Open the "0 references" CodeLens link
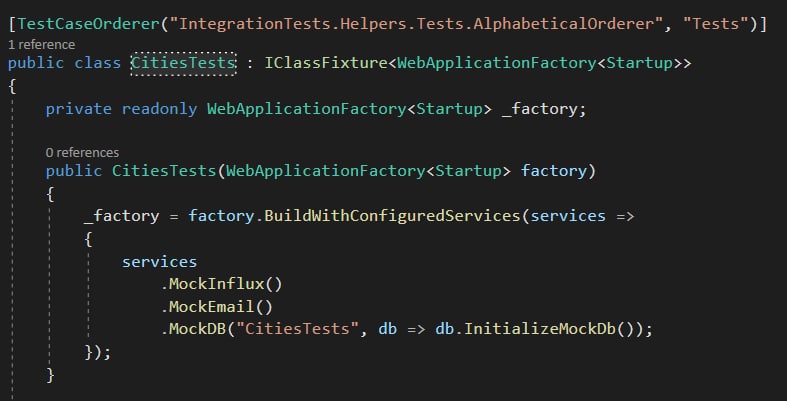The image size is (787, 401). [82, 153]
